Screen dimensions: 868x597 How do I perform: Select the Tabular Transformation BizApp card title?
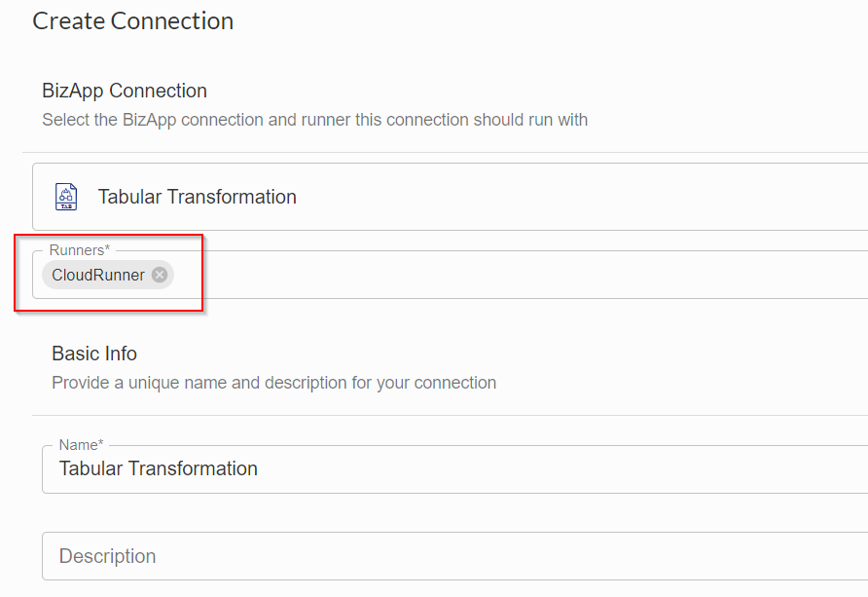click(x=198, y=197)
